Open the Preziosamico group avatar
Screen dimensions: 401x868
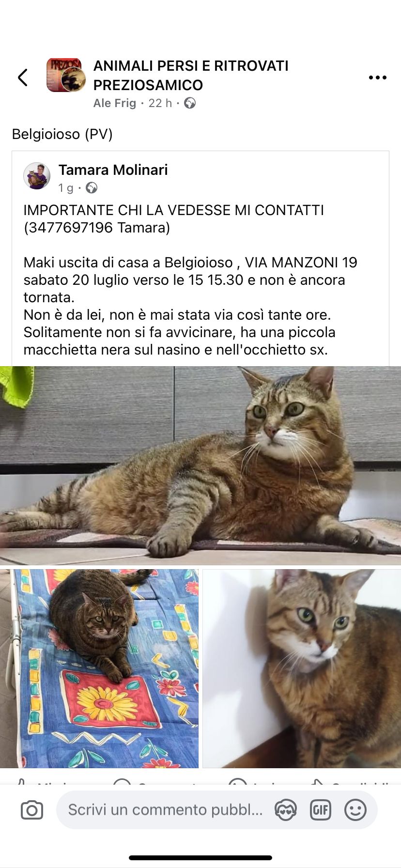tap(66, 75)
